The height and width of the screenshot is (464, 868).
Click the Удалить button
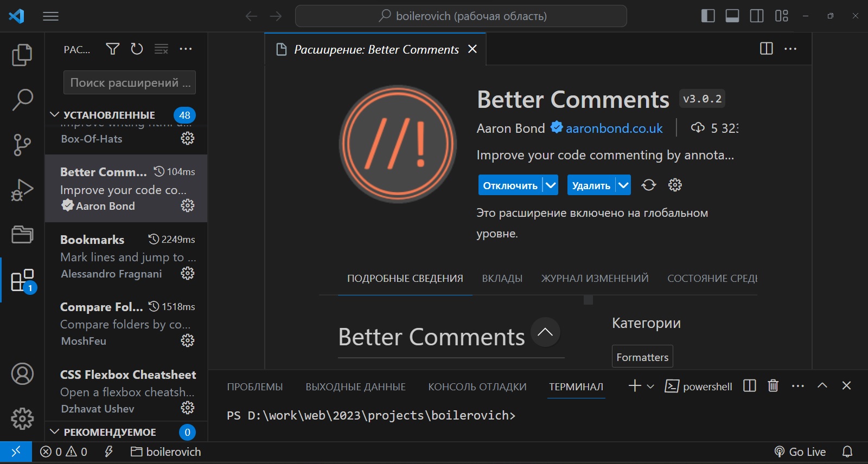591,185
